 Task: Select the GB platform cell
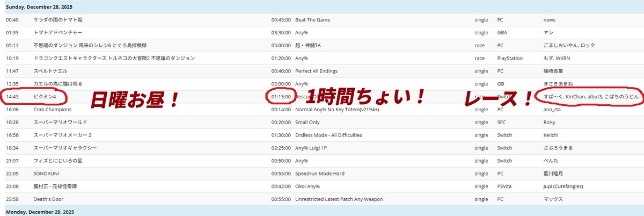point(501,84)
